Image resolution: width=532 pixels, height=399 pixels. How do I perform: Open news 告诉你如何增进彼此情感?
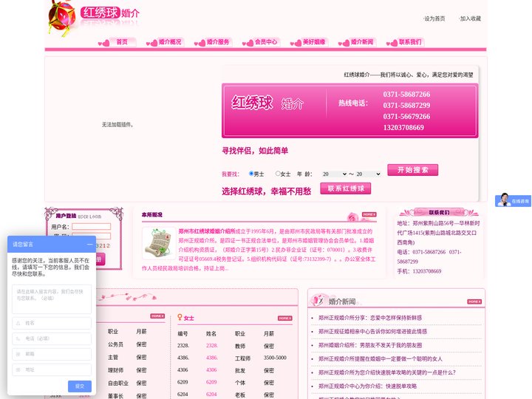(x=372, y=332)
